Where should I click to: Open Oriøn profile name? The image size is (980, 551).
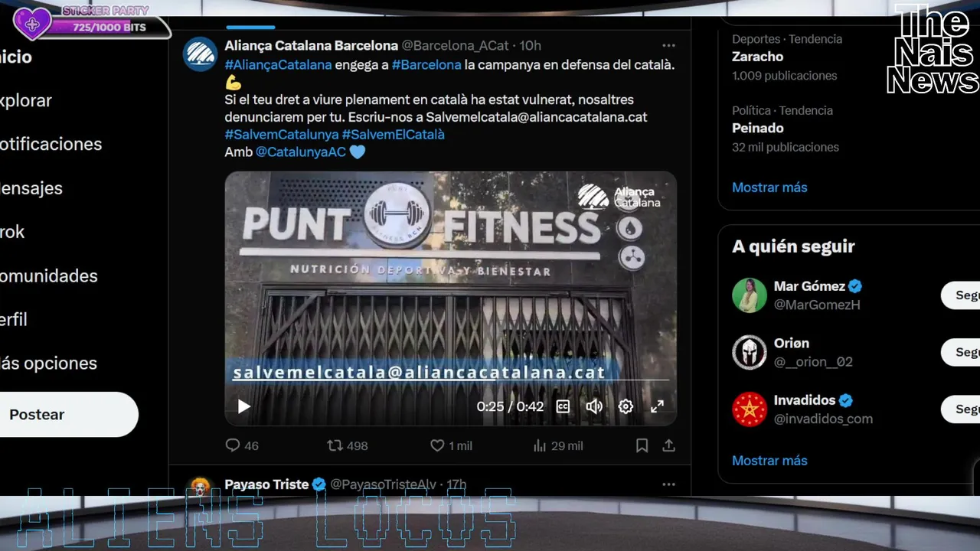tap(792, 343)
